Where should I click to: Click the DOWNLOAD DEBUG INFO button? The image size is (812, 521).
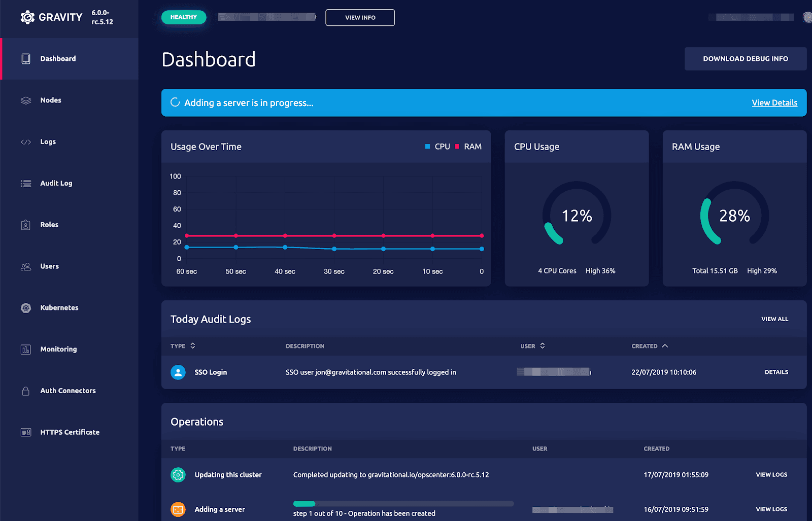pyautogui.click(x=745, y=58)
